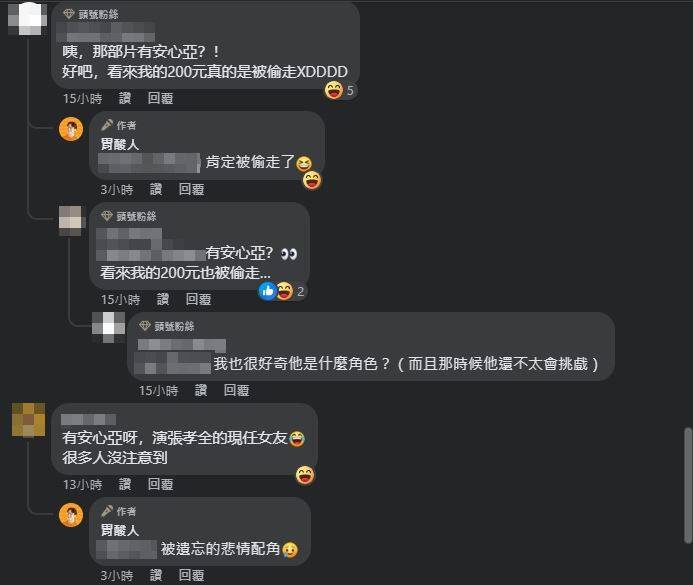
Task: Click the haha reaction under 肯定被偷走了 reply
Action: [x=312, y=181]
